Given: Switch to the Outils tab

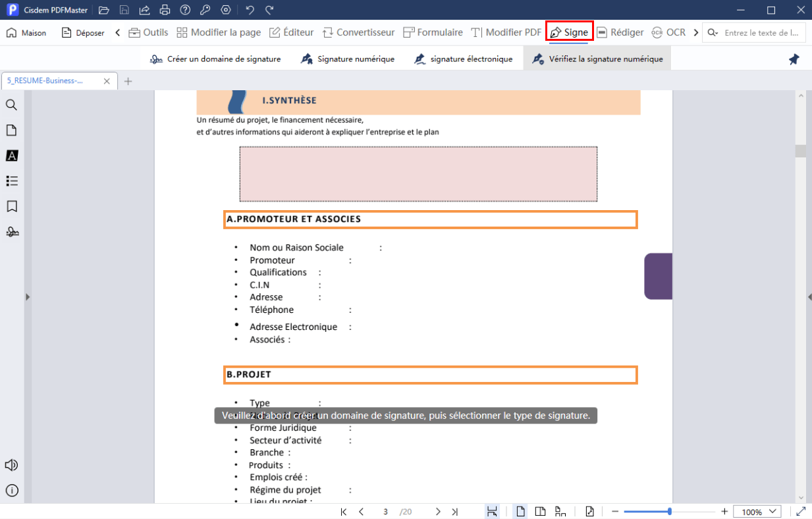Looking at the screenshot, I should (x=148, y=32).
